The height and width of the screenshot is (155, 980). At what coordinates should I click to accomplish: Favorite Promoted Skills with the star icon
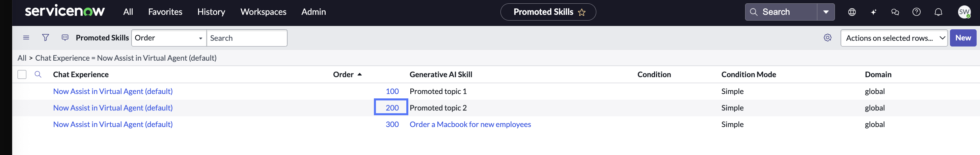581,12
